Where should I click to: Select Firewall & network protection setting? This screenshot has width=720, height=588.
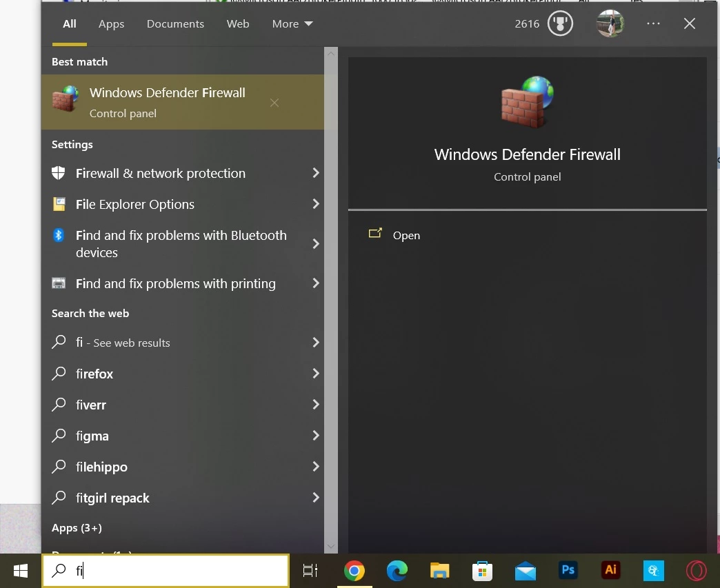[x=183, y=173]
